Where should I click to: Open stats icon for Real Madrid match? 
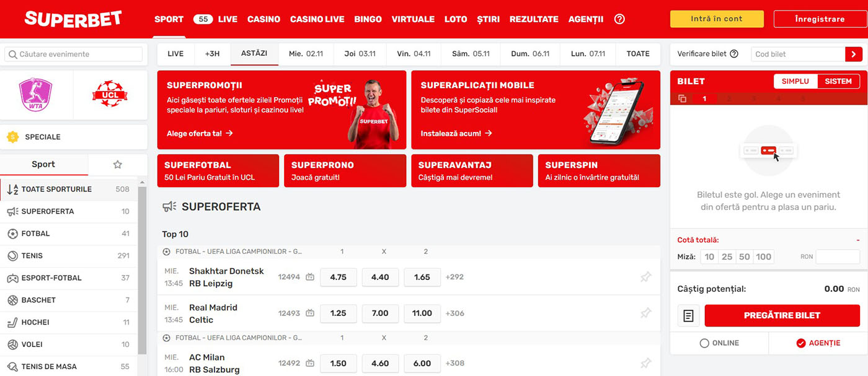[x=310, y=313]
